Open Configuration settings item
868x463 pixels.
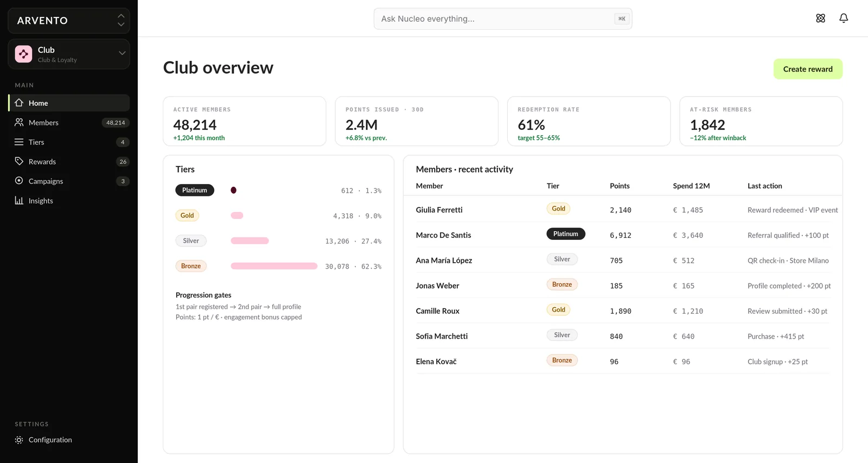point(69,440)
